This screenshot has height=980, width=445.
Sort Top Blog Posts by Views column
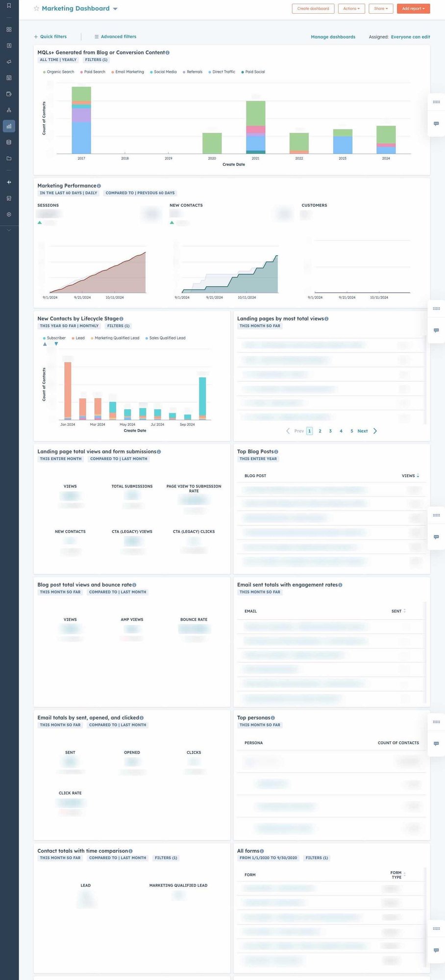[410, 476]
